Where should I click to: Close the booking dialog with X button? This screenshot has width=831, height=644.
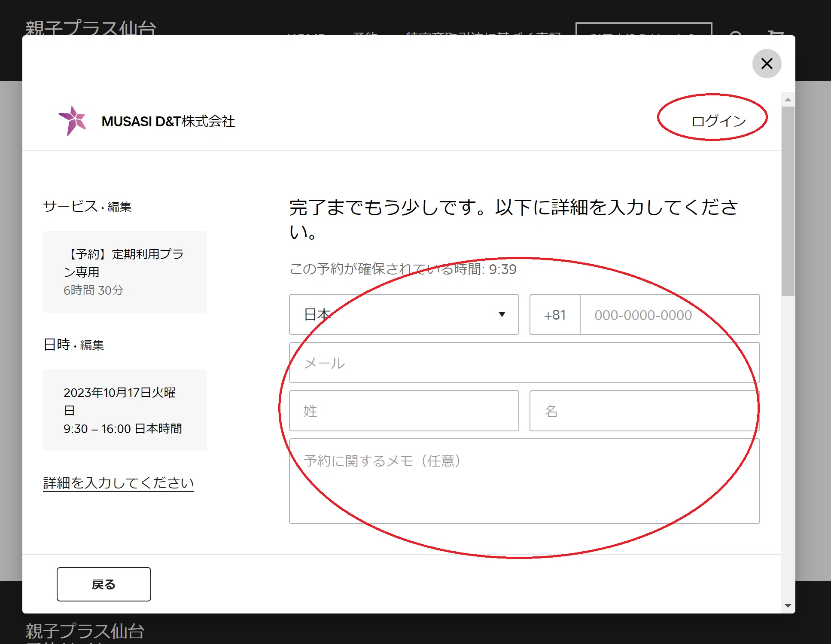point(767,64)
